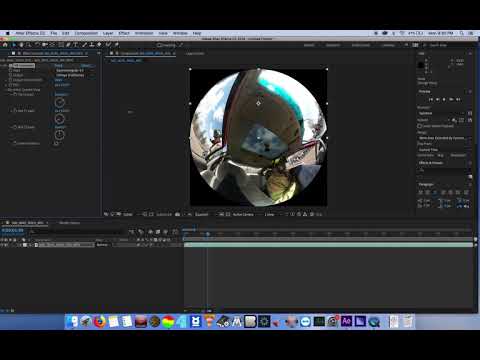
Task: Switch to the Libraries workspace
Action: [388, 45]
